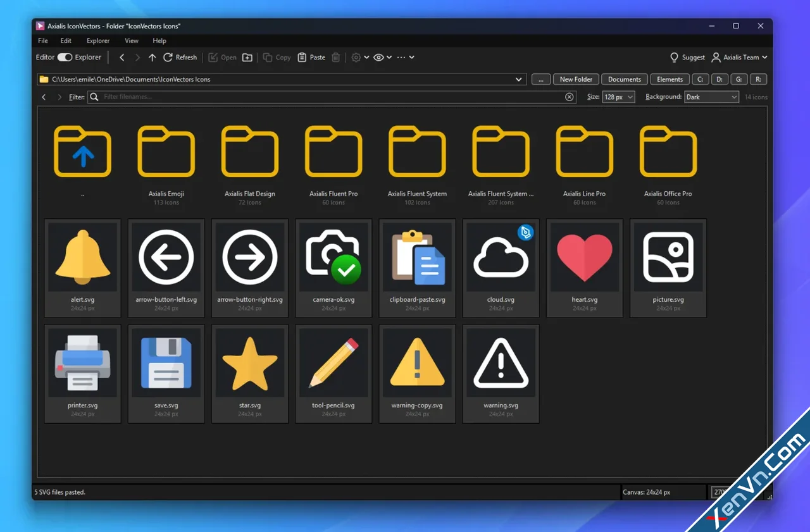Select the arrow-button-right.svg icon
Screen dimensions: 810x532
[x=250, y=268]
